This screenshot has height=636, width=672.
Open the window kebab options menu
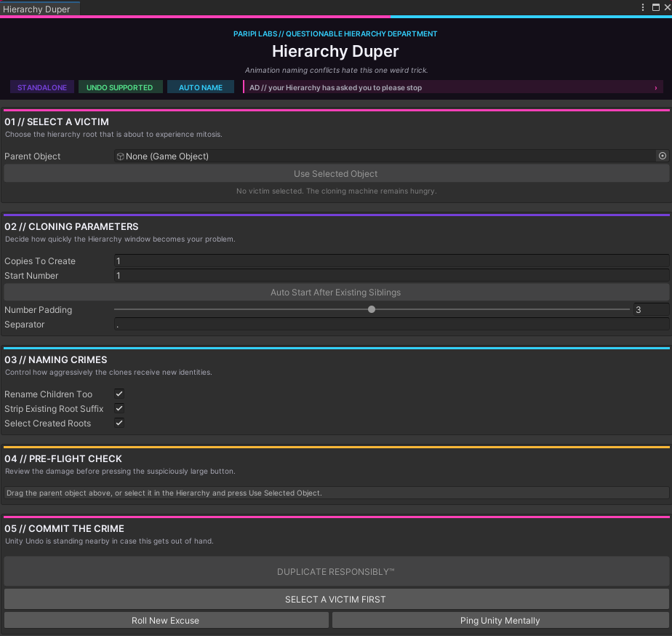coord(642,7)
